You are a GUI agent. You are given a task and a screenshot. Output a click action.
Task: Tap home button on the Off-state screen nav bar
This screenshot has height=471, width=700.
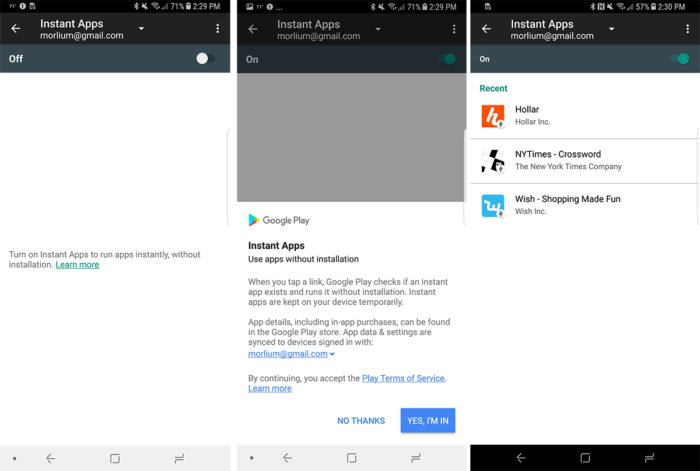tap(115, 458)
